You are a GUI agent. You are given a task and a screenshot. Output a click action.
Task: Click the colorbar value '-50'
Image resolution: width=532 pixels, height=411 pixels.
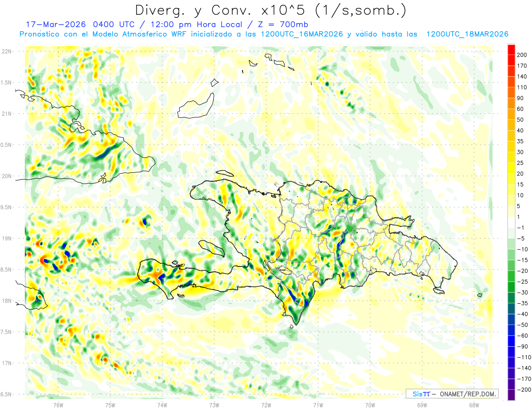click(523, 325)
